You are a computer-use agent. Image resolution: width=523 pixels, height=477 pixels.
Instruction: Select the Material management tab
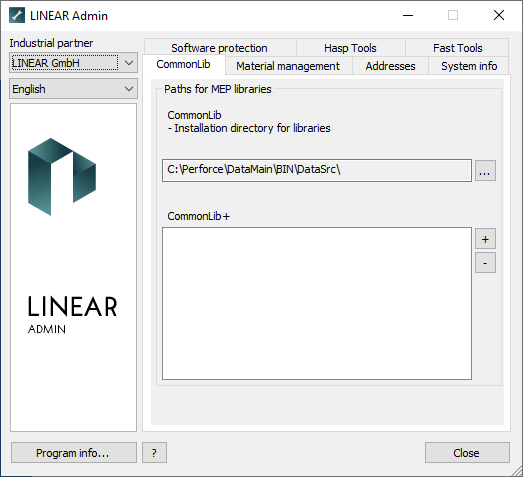point(288,66)
